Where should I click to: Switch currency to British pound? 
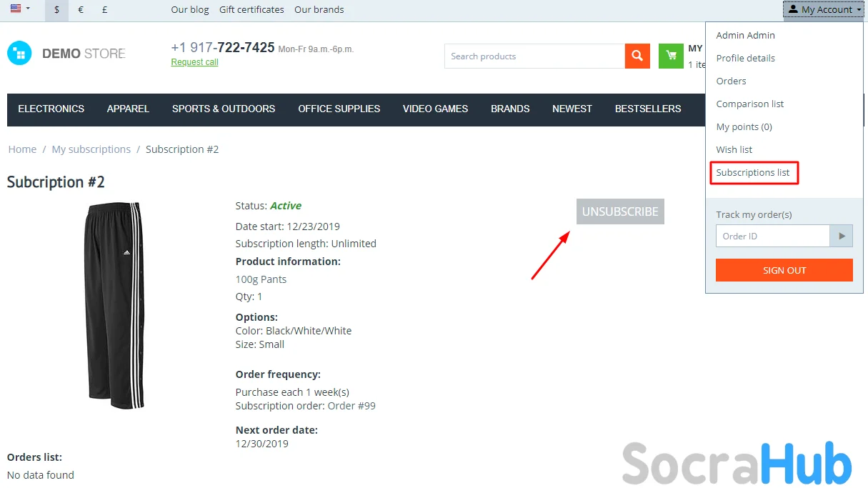click(104, 10)
